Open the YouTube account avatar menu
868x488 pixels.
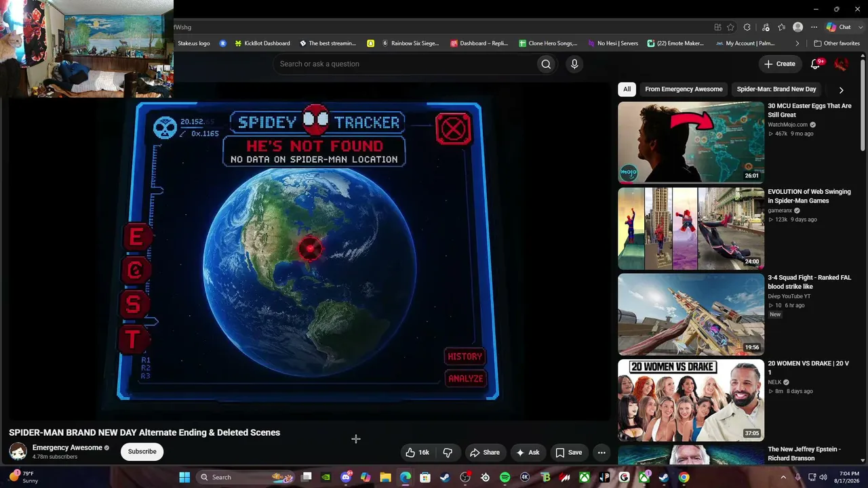tap(841, 64)
